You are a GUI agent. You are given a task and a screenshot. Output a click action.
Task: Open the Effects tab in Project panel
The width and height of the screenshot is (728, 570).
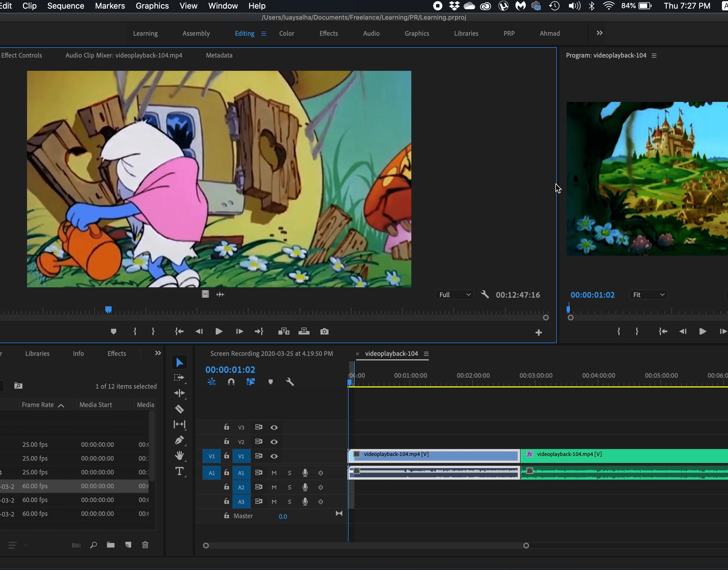[x=117, y=354]
